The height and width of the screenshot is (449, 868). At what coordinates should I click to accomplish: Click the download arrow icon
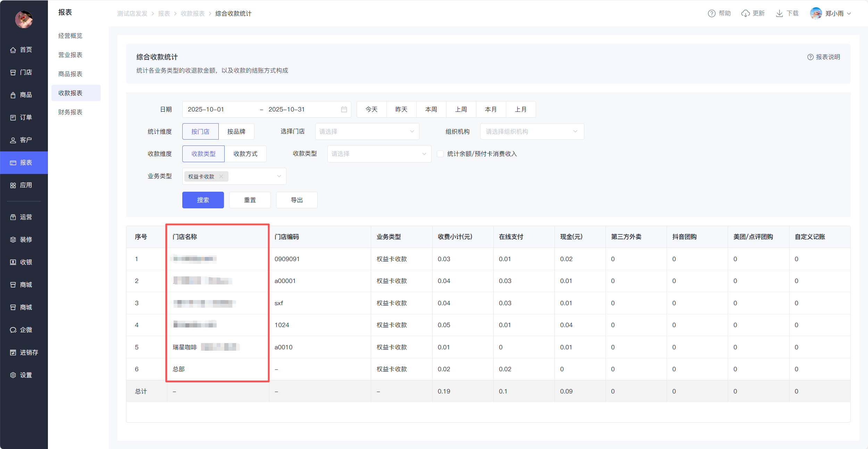point(779,14)
